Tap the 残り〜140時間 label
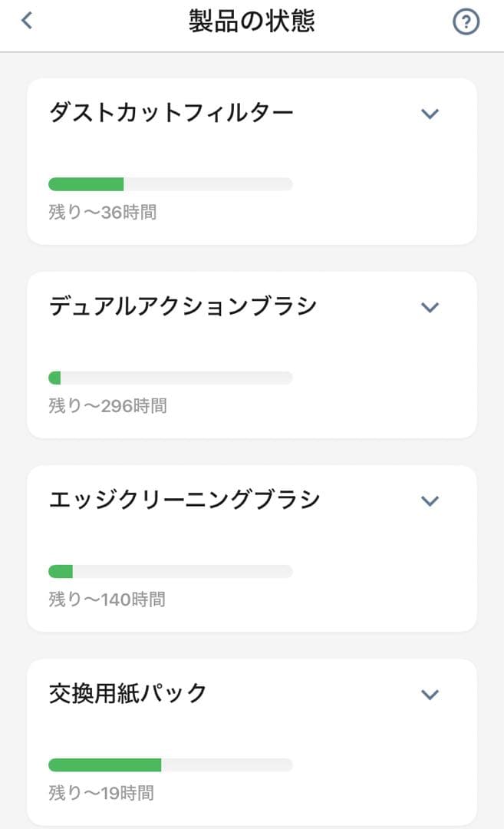Screen dimensions: 504x829 pyautogui.click(x=106, y=599)
